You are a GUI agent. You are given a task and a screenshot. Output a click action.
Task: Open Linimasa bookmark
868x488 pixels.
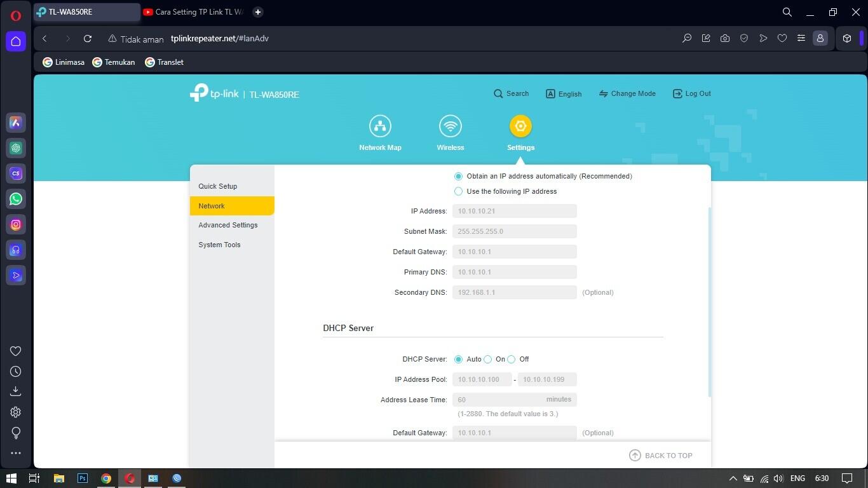[64, 62]
